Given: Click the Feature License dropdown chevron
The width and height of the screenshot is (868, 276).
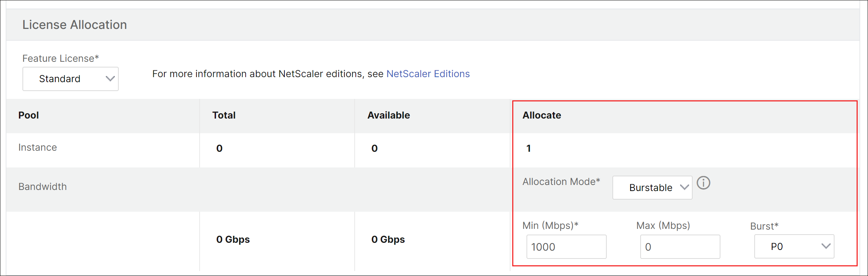Looking at the screenshot, I should (x=110, y=79).
